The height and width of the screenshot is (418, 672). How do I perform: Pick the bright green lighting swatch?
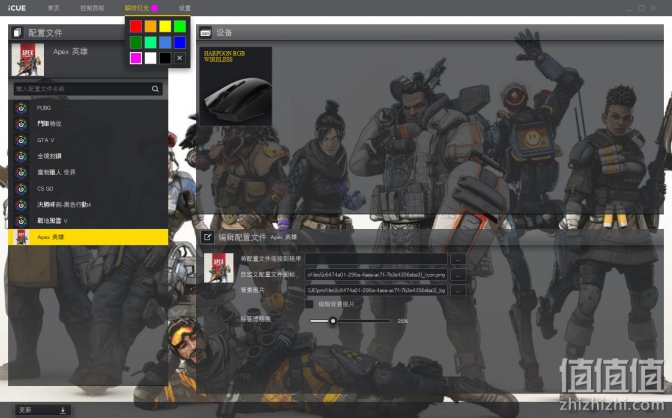tap(180, 27)
